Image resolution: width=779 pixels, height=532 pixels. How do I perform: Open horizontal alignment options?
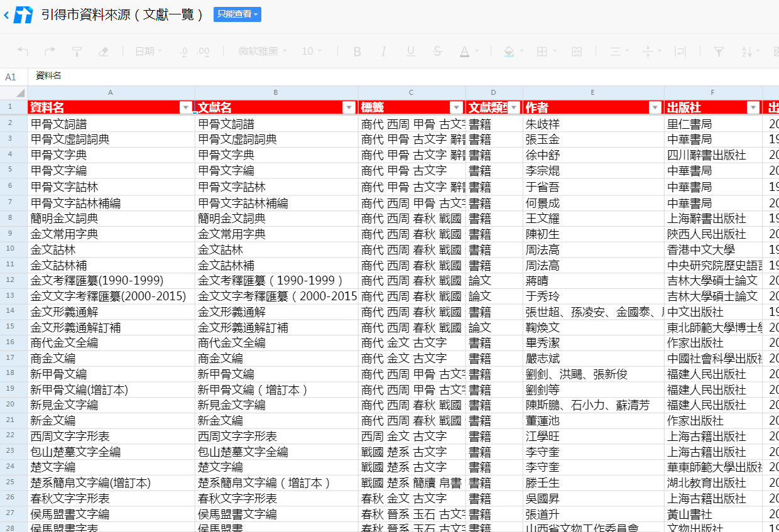pos(616,52)
